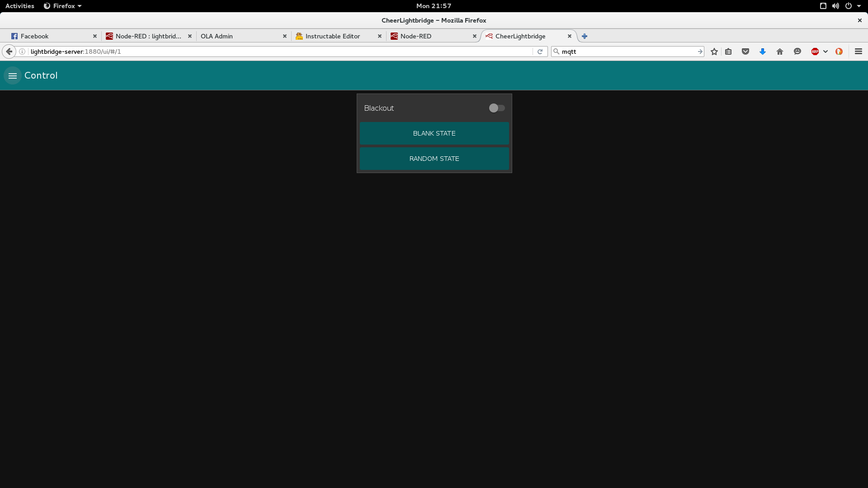
Task: Open the Firefox application menu in top bar
Action: (x=62, y=6)
